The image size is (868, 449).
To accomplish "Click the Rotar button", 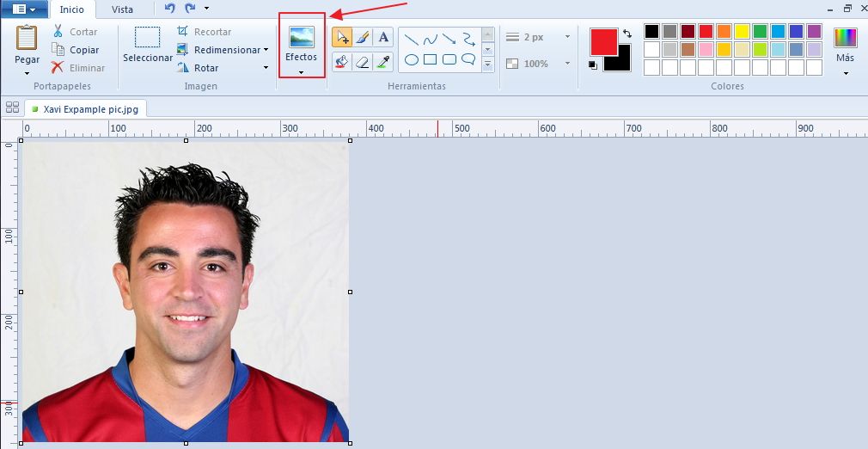I will [199, 68].
